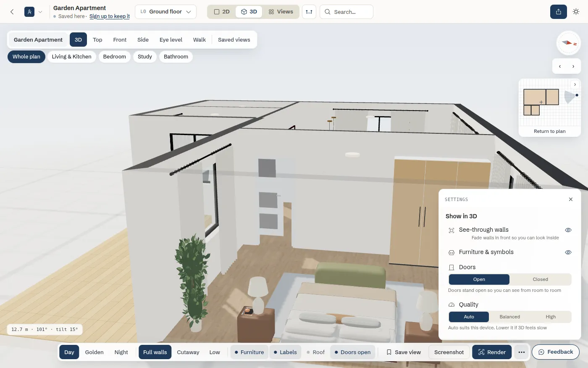Open the Feedback button
Screen dimensions: 588x368
pos(556,352)
